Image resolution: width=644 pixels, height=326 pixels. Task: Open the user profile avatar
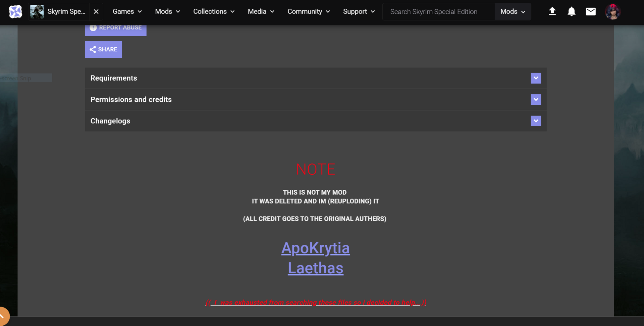click(x=613, y=12)
